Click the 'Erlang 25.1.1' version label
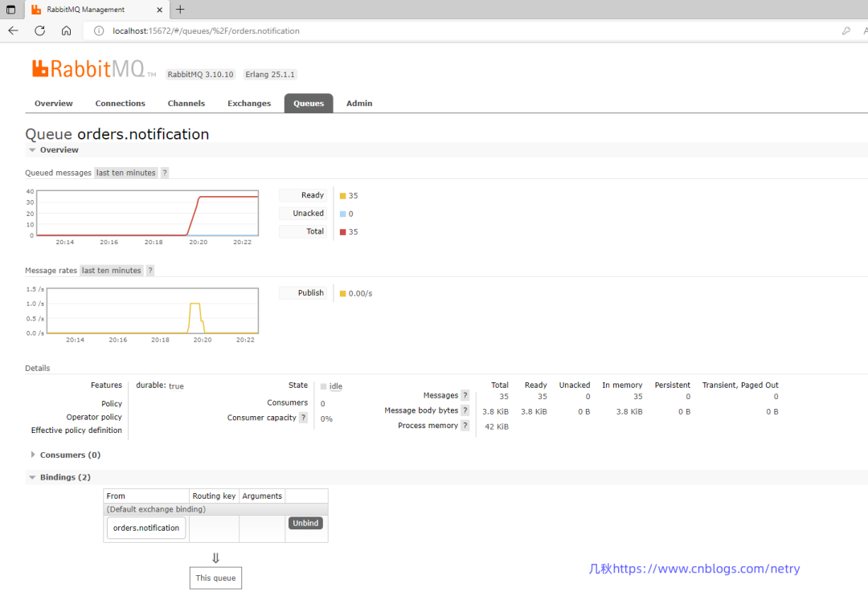This screenshot has height=600, width=868. coord(270,75)
